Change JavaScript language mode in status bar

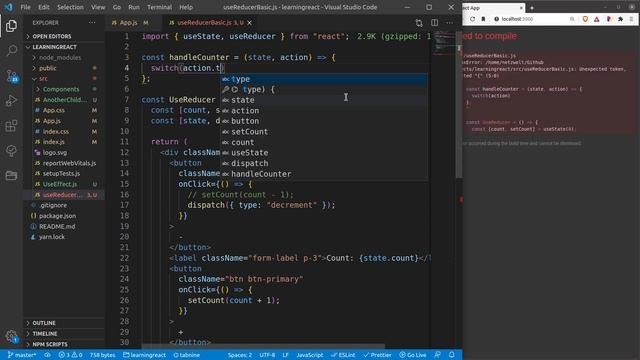[309, 355]
